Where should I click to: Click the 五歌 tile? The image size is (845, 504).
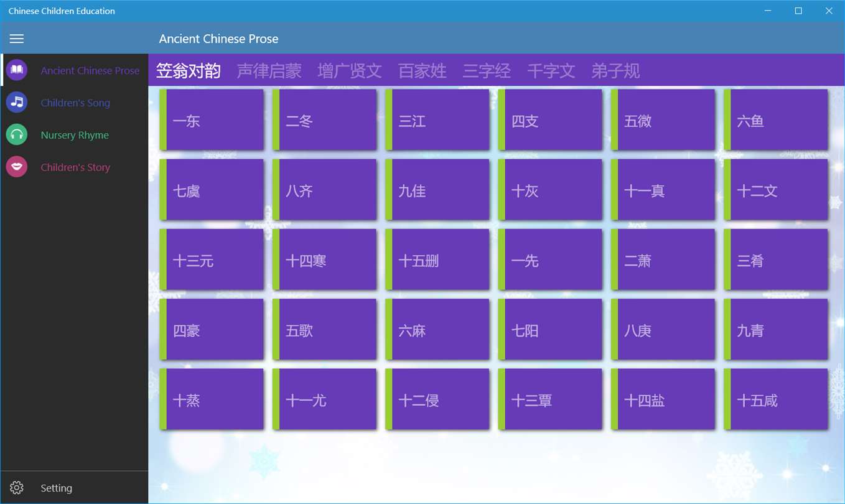(x=324, y=329)
